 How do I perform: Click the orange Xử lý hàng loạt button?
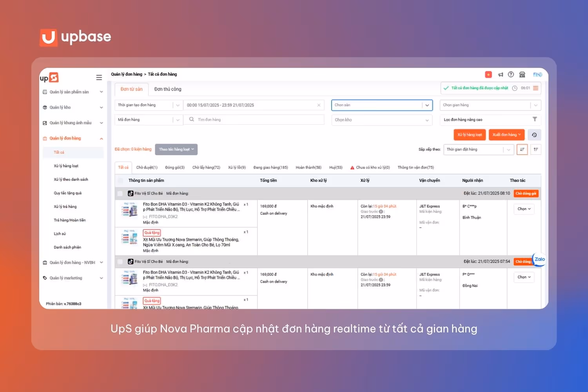pyautogui.click(x=470, y=135)
